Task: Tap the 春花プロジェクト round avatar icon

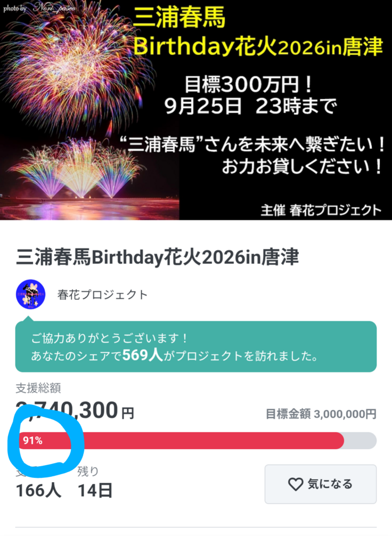Action: [x=31, y=294]
